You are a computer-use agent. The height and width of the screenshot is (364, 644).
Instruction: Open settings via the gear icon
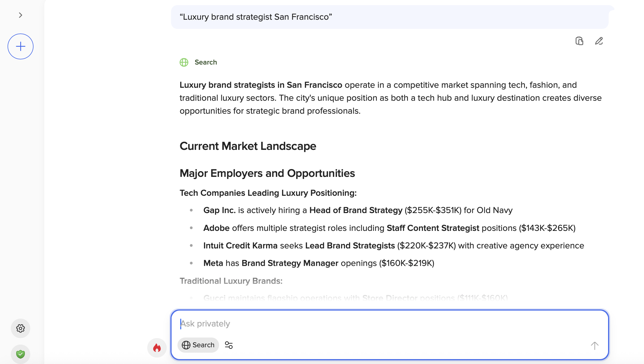pyautogui.click(x=21, y=328)
